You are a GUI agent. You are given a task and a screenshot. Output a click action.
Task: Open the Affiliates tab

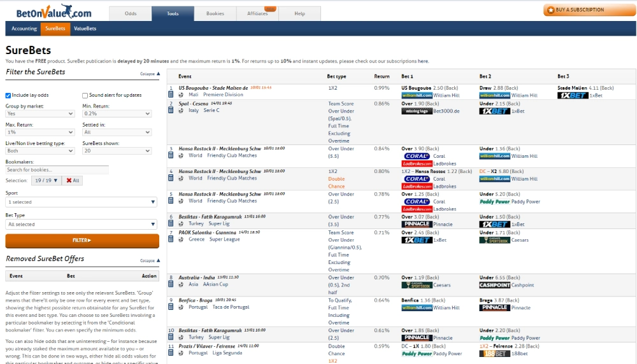click(x=257, y=13)
